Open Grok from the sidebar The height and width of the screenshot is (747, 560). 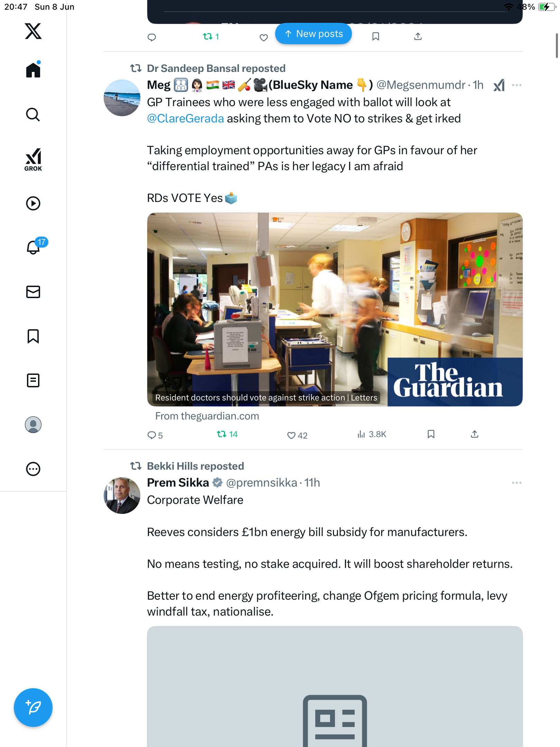click(x=33, y=159)
